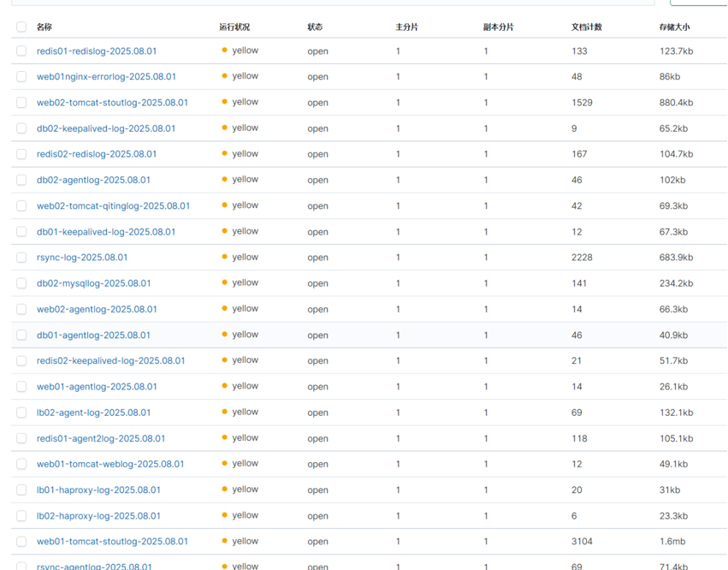This screenshot has height=570, width=728.
Task: Sort by 运行状况 column header
Action: (234, 27)
